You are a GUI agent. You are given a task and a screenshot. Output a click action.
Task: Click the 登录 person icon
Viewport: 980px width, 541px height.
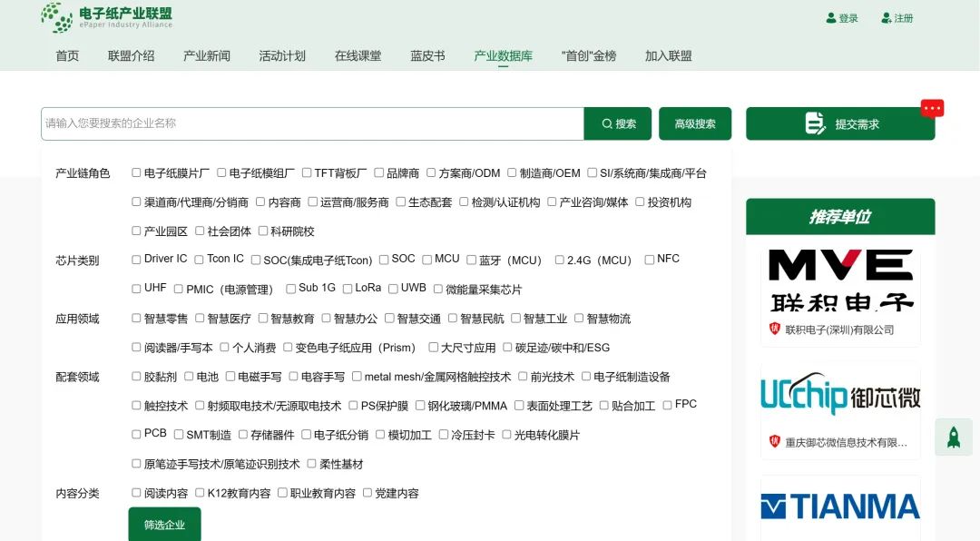pos(831,17)
